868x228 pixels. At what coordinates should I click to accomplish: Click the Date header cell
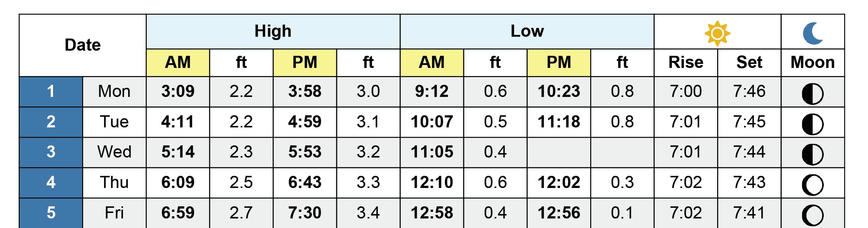(83, 45)
